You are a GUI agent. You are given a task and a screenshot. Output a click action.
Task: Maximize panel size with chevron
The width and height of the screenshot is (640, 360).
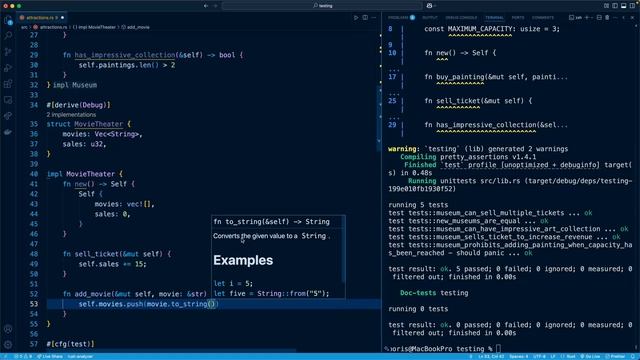pyautogui.click(x=623, y=18)
